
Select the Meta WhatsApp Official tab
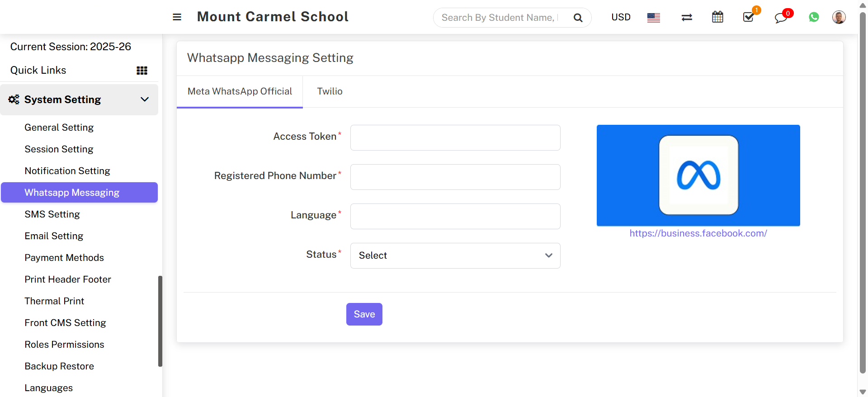point(240,91)
